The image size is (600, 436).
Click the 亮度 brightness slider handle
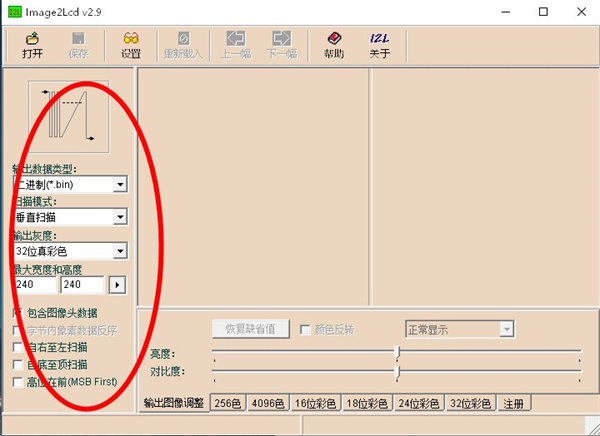[x=398, y=352]
